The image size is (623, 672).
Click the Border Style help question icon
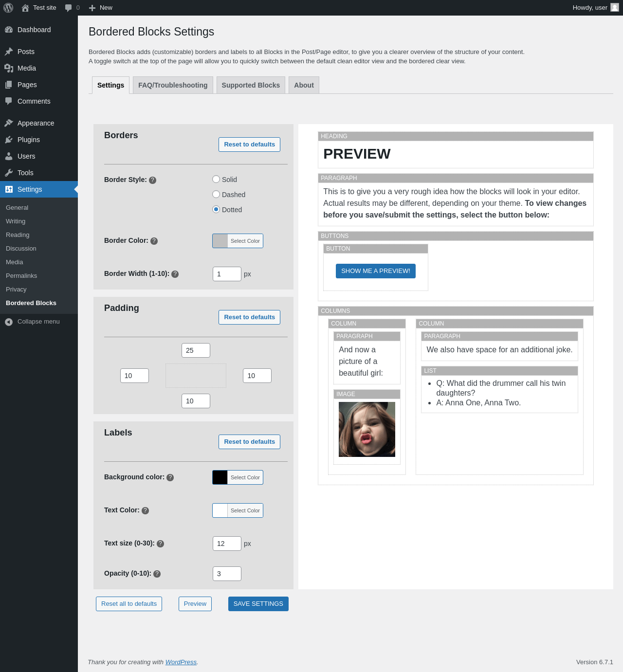[x=152, y=180]
